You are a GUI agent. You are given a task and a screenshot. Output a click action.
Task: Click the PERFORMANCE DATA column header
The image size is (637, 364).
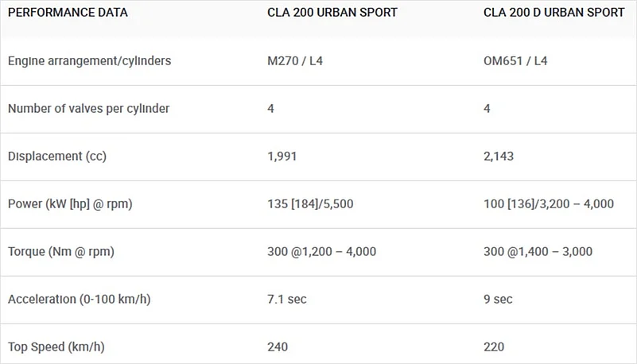(x=68, y=13)
